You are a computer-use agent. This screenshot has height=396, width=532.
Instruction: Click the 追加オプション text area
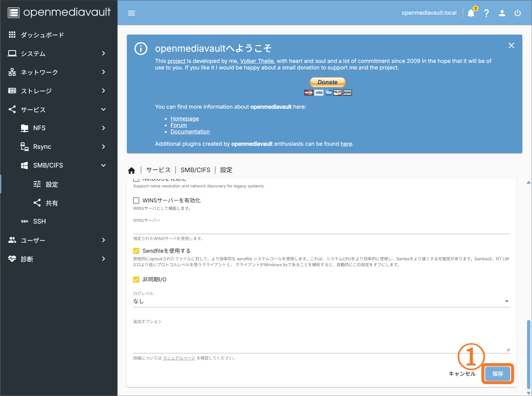tap(321, 339)
